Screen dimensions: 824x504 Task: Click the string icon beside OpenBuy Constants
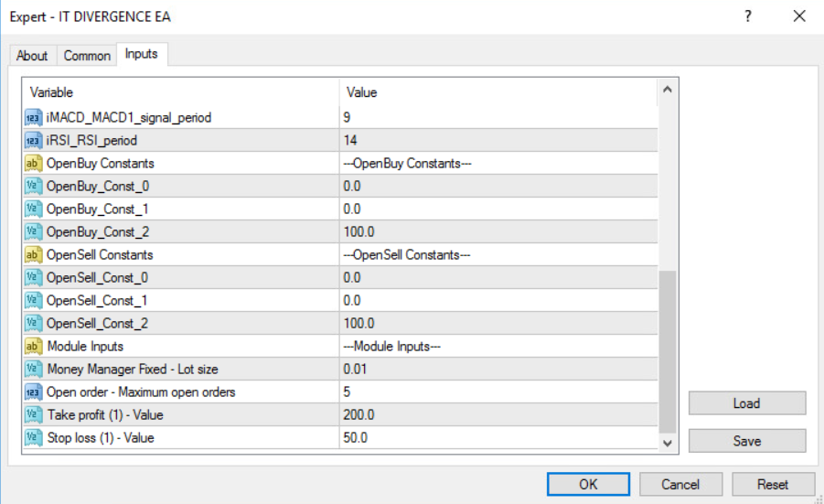pos(33,163)
